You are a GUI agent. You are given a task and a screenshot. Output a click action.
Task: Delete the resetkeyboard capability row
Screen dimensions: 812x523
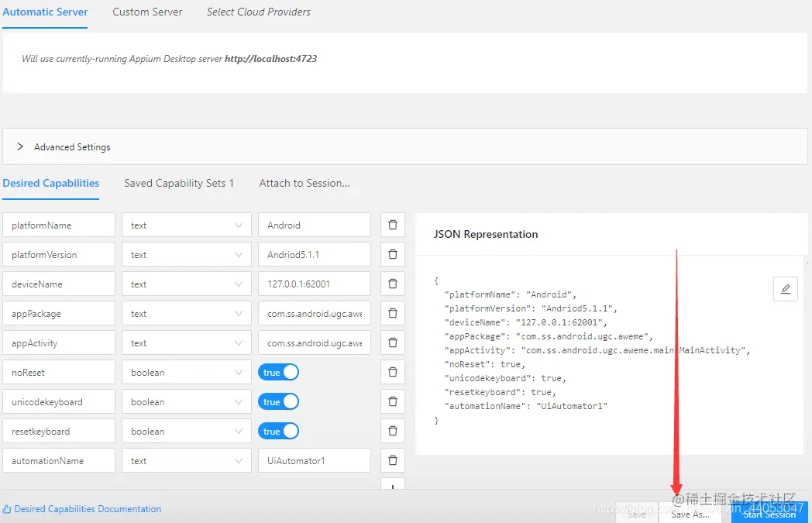coord(393,432)
